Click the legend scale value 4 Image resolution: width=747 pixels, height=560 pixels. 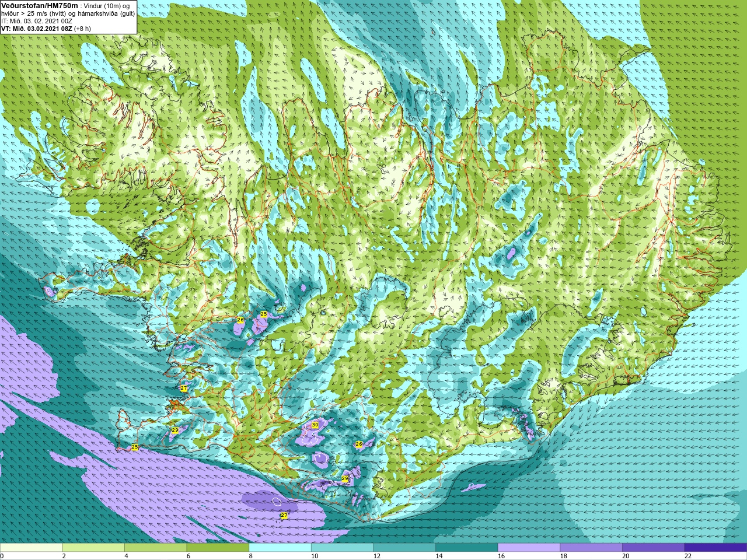[x=126, y=556]
